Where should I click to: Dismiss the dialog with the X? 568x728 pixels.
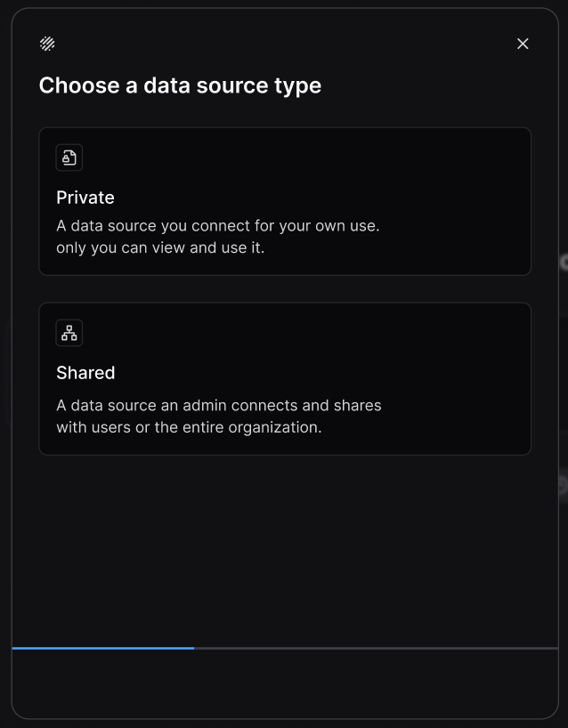pyautogui.click(x=523, y=44)
